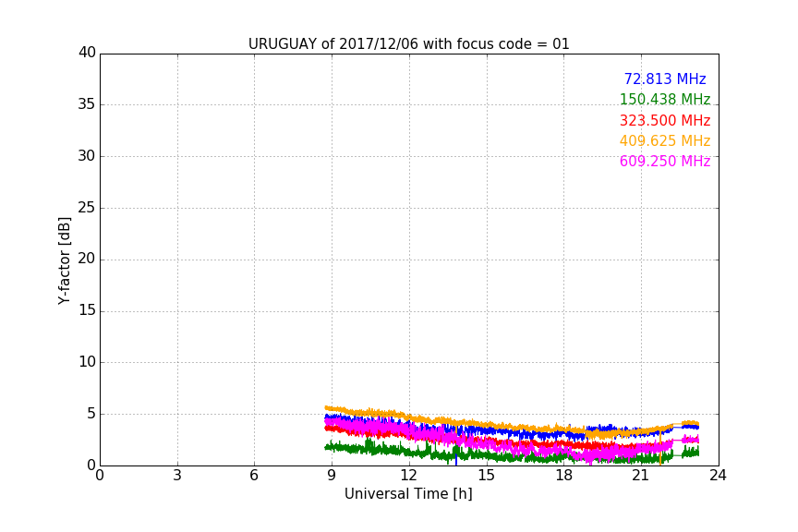Select the orange 409.625 MHz legend label
The height and width of the screenshot is (532, 798).
[665, 141]
